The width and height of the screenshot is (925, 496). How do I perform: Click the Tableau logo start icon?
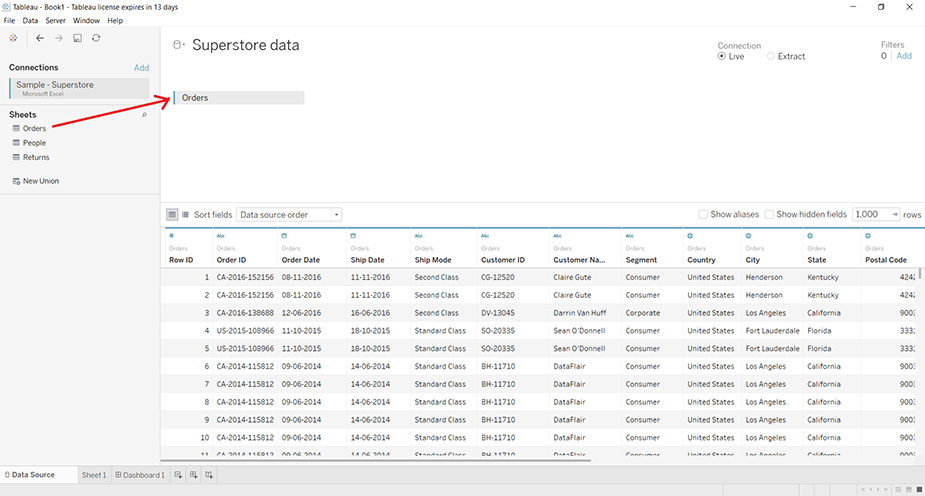click(x=13, y=38)
